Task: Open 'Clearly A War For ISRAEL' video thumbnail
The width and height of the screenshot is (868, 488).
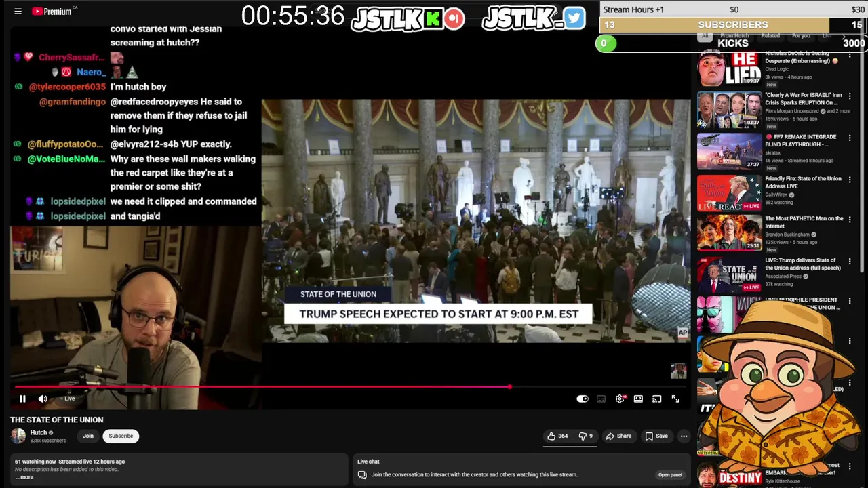Action: tap(730, 110)
